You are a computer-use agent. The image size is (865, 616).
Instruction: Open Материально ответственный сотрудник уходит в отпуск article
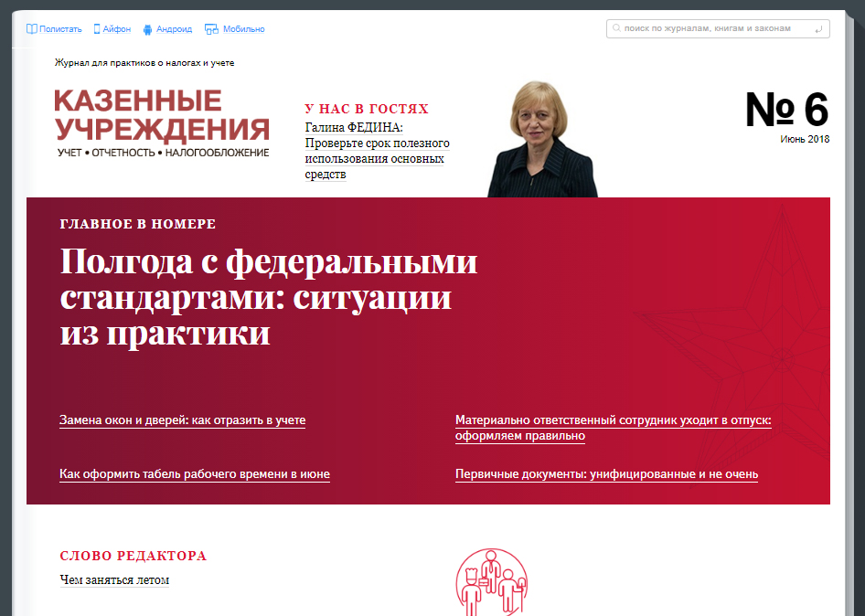tap(613, 428)
